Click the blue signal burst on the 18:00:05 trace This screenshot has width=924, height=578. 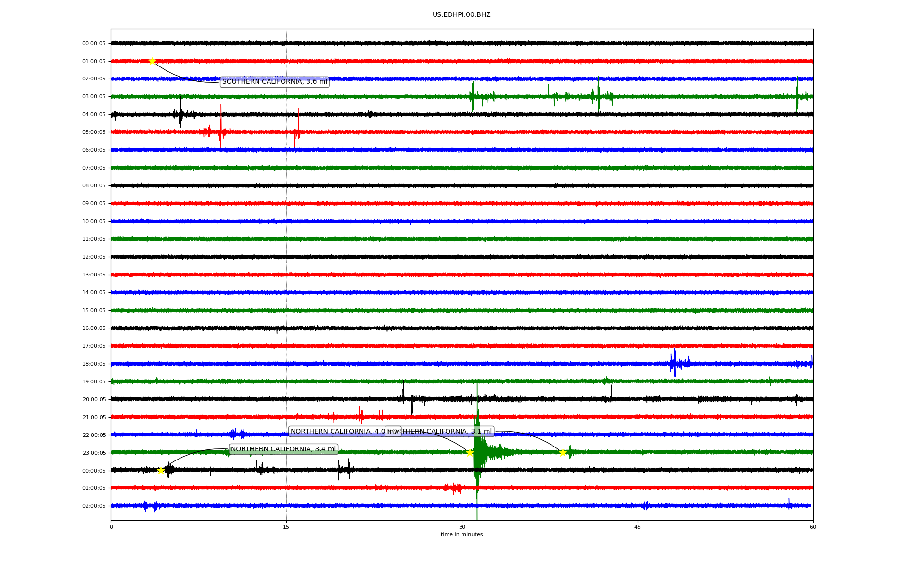tap(675, 363)
